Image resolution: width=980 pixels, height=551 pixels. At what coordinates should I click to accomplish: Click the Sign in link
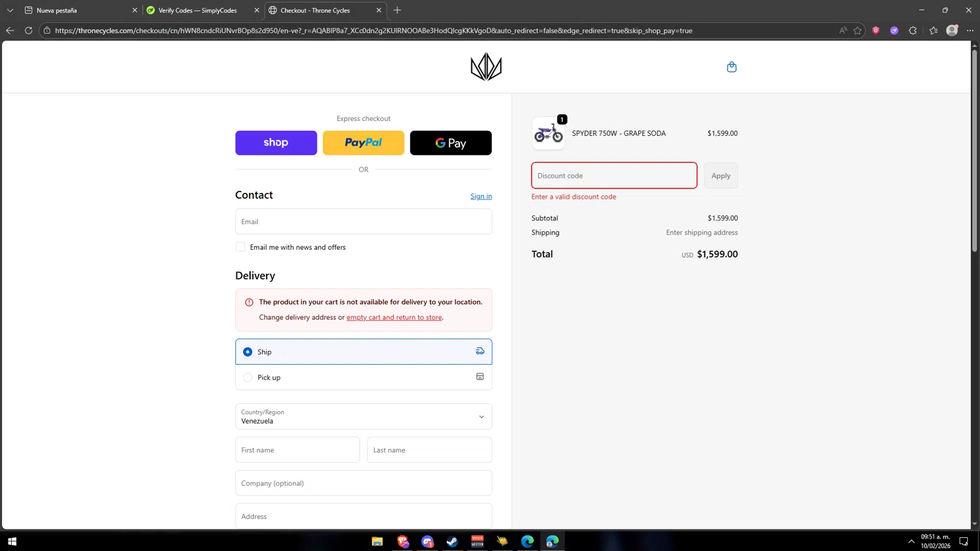pos(481,196)
